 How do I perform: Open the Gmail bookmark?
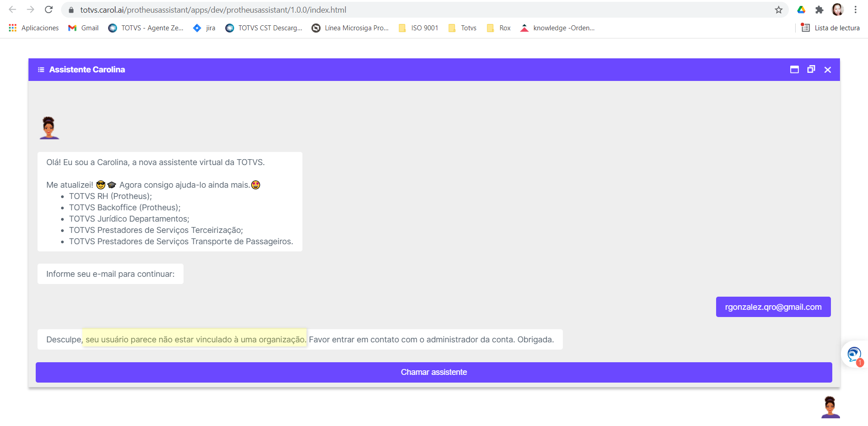(x=83, y=28)
